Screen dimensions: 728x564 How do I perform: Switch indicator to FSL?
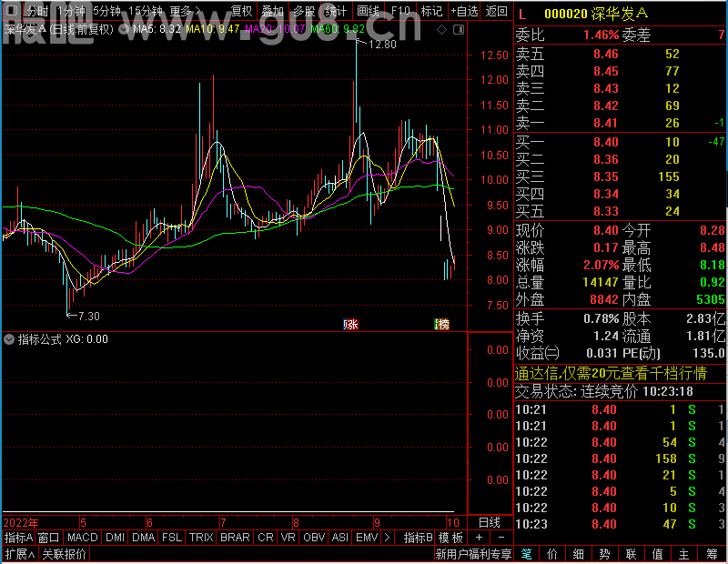click(x=171, y=538)
